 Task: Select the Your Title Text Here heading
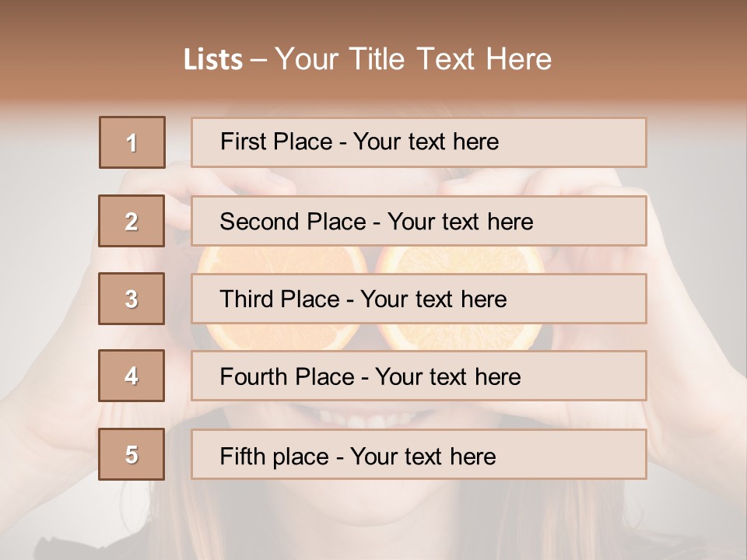coord(412,60)
